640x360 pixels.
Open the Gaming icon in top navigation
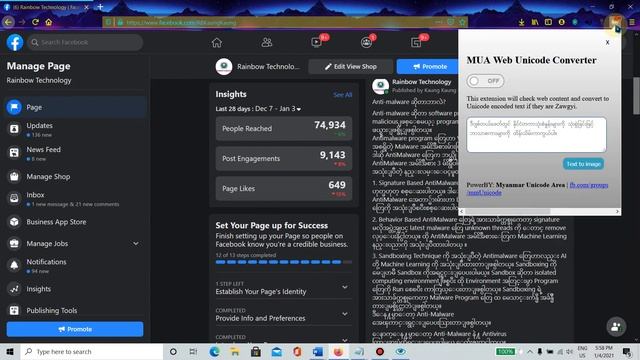tap(416, 42)
